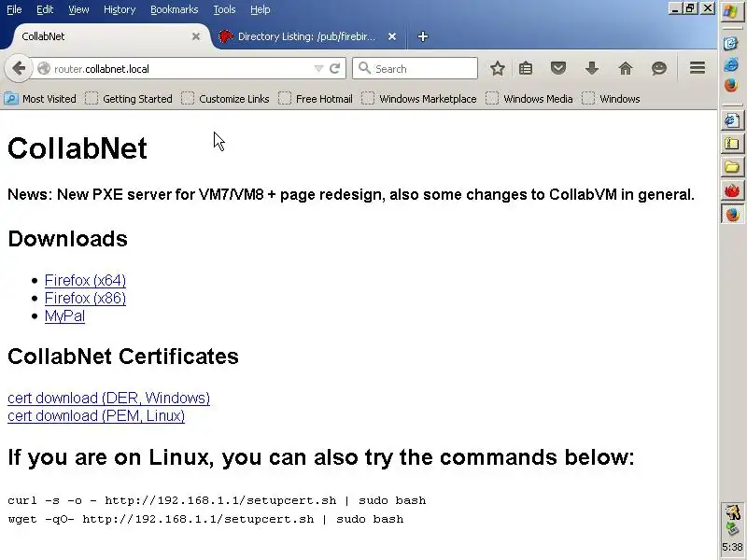The image size is (747, 560).
Task: Open the View menu
Action: pyautogui.click(x=78, y=9)
